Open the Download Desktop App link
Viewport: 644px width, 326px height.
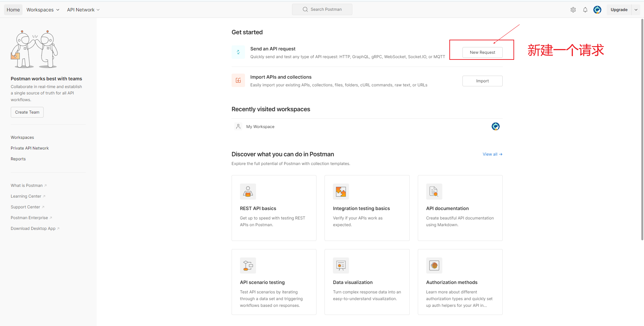35,229
